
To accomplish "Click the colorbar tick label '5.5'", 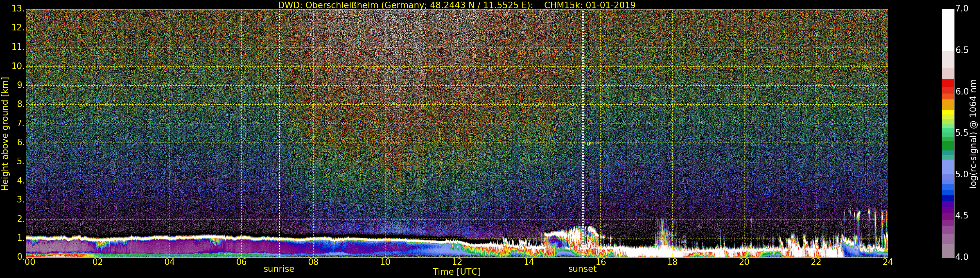I will tap(962, 132).
